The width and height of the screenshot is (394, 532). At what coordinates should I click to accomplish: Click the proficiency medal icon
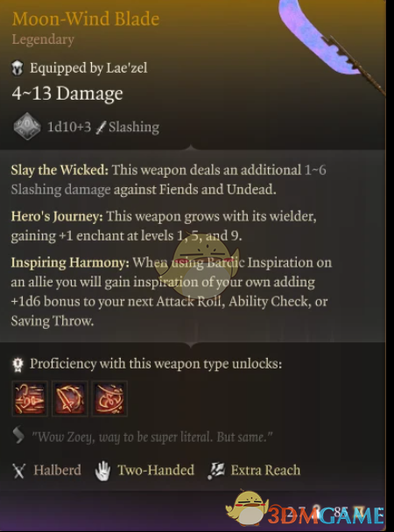tap(18, 364)
